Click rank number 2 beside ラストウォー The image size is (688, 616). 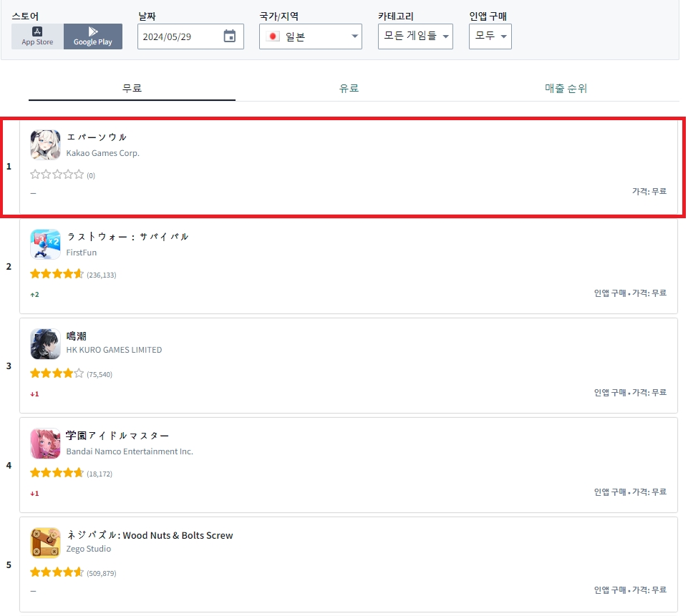[9, 267]
